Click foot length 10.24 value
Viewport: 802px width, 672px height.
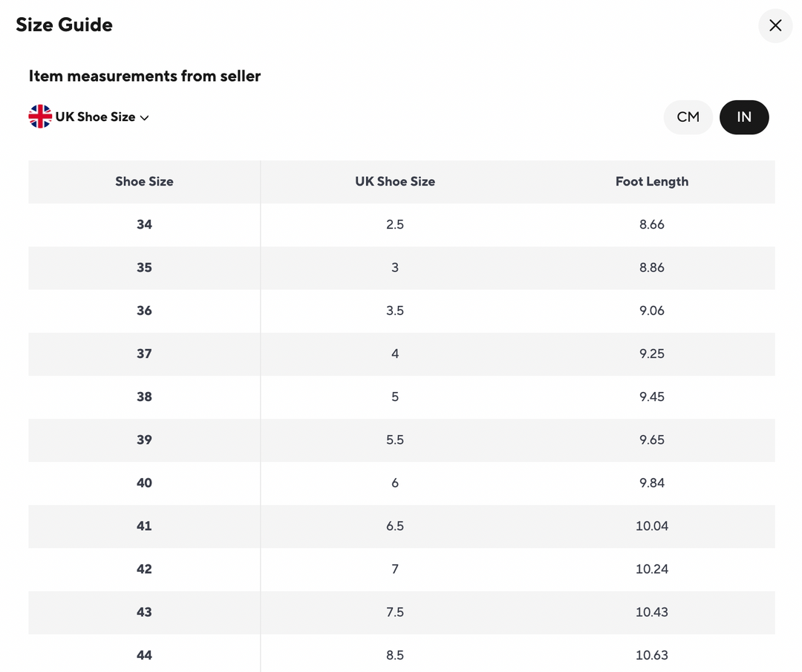tap(651, 569)
